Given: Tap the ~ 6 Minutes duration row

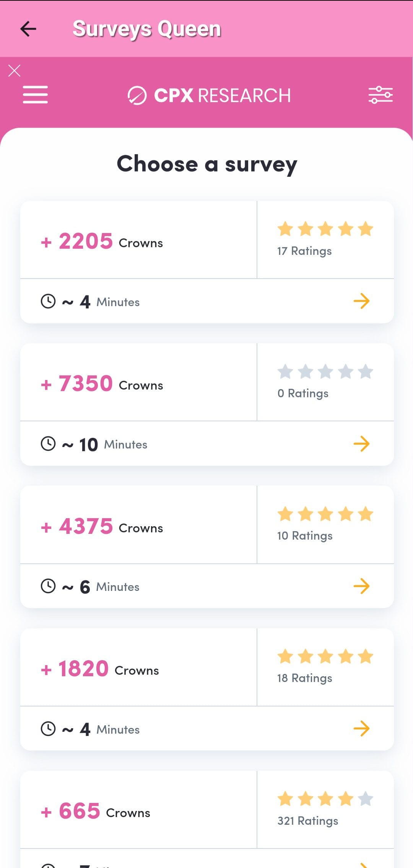Looking at the screenshot, I should point(207,586).
